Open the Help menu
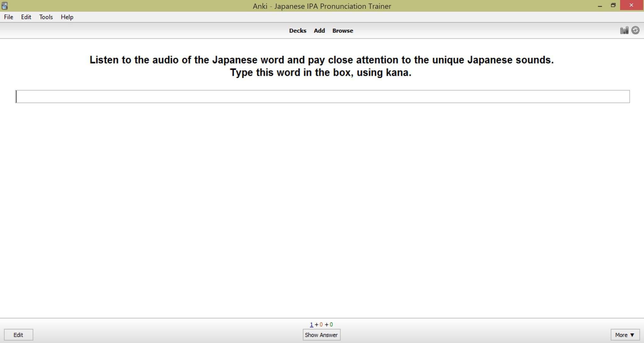Screen dimensions: 644x343 click(67, 17)
